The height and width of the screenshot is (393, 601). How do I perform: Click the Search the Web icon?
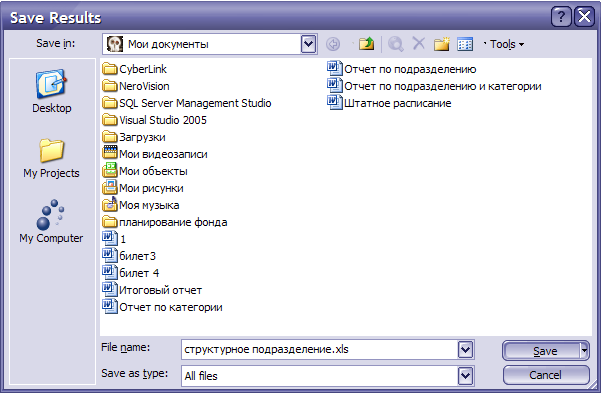tap(396, 44)
